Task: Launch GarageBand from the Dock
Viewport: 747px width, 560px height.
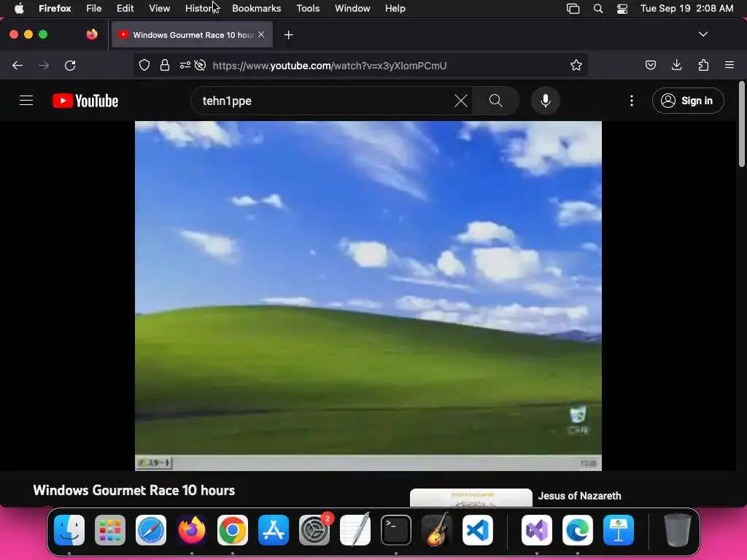Action: point(437,530)
